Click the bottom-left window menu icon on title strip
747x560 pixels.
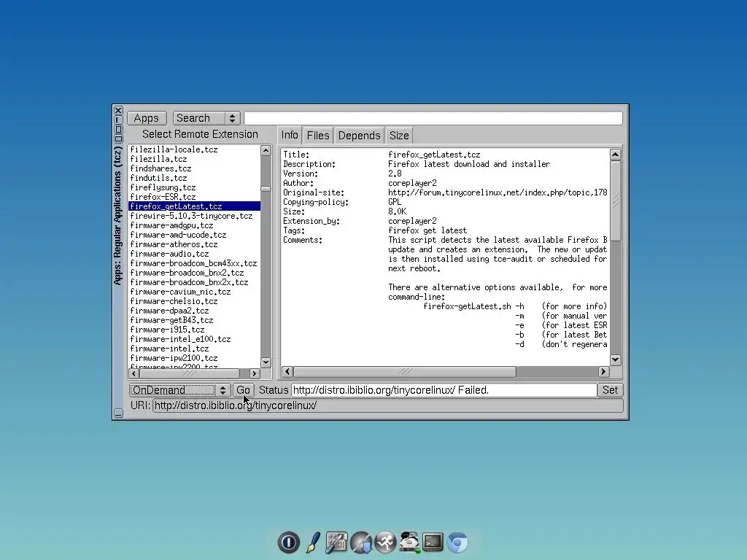coord(119,413)
